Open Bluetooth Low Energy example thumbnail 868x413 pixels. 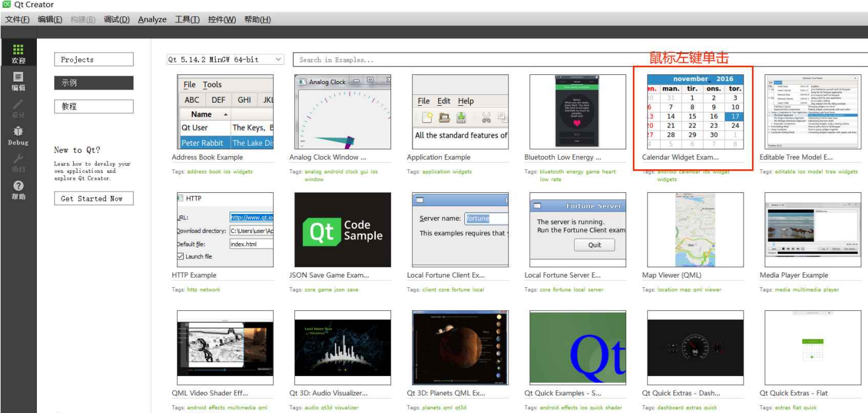(x=577, y=112)
